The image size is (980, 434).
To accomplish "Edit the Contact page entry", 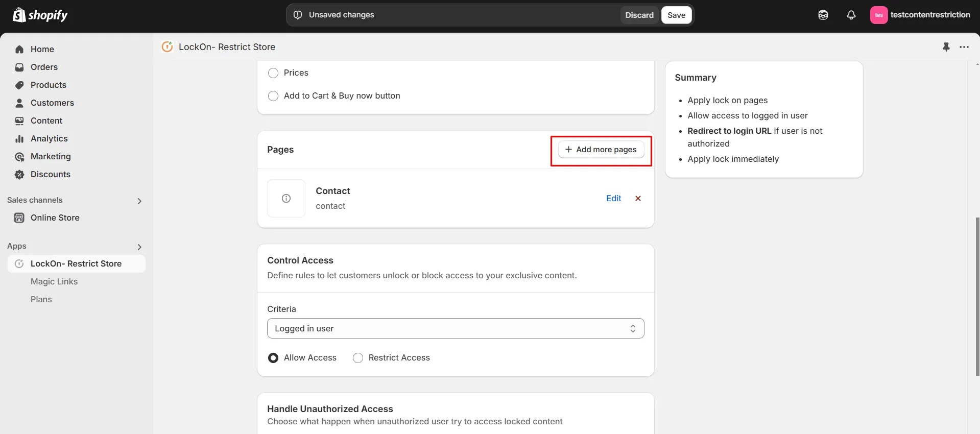I will pos(613,198).
